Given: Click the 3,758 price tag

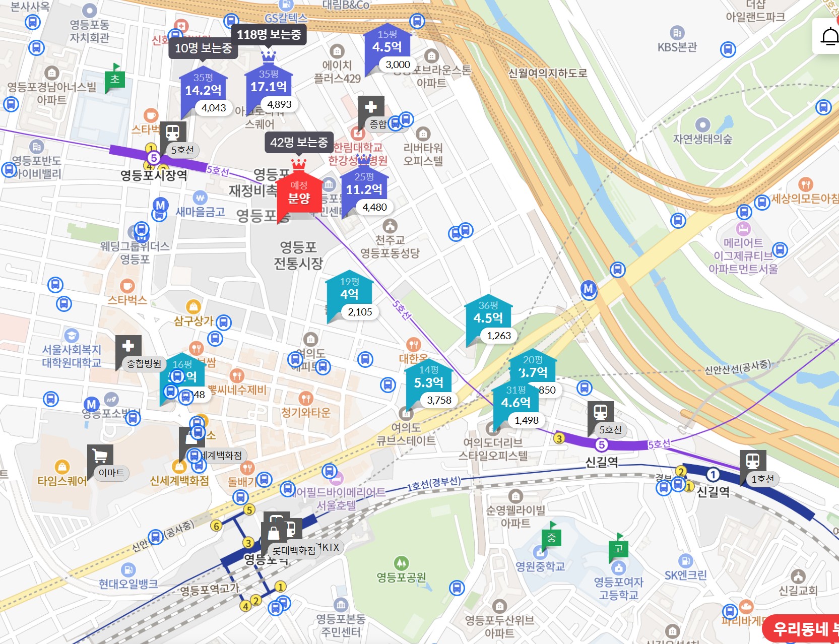Looking at the screenshot, I should 439,400.
